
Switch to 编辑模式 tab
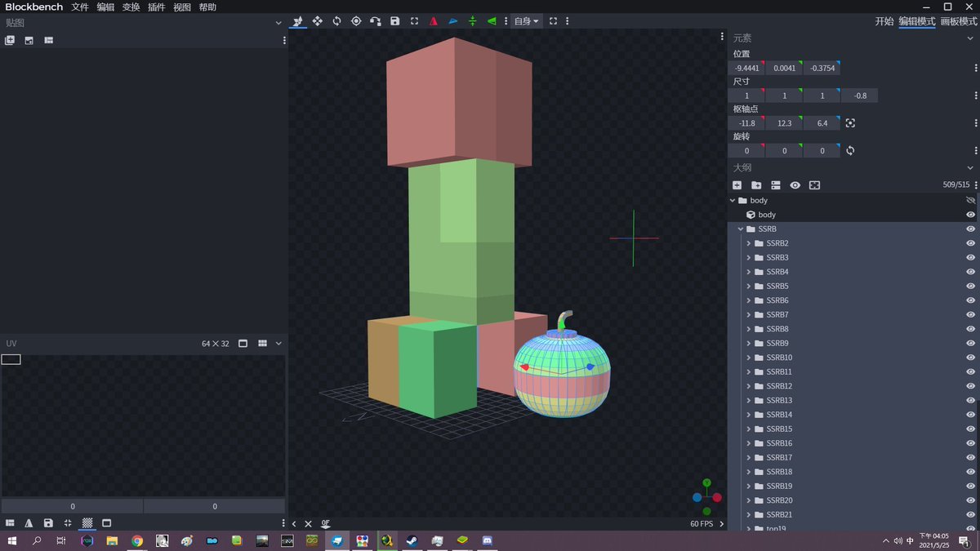917,21
